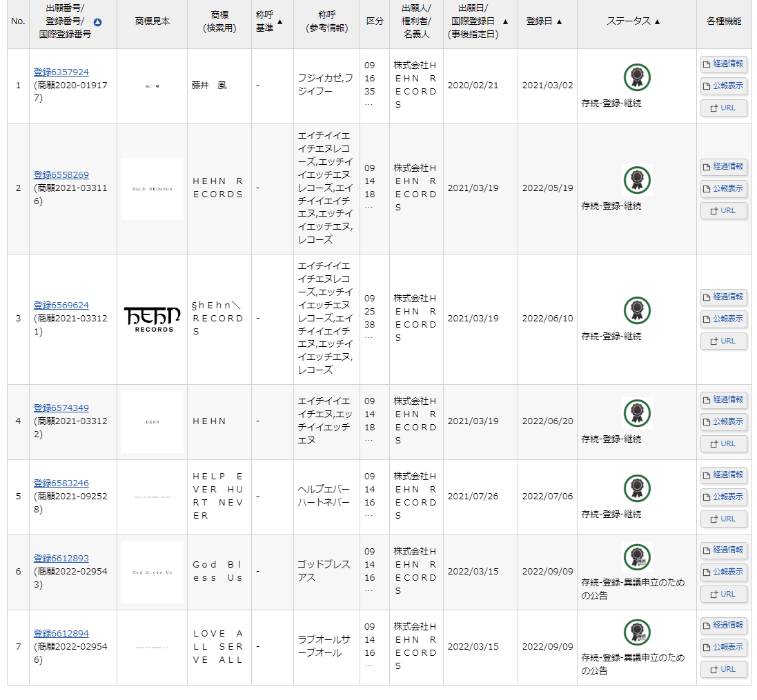Click status rosette icon for 登録6357924
Image resolution: width=757 pixels, height=700 pixels.
pyautogui.click(x=637, y=77)
